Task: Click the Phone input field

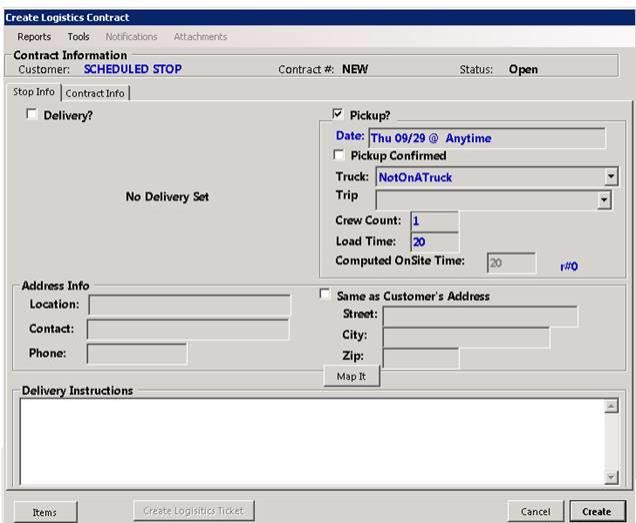Action: pyautogui.click(x=137, y=353)
